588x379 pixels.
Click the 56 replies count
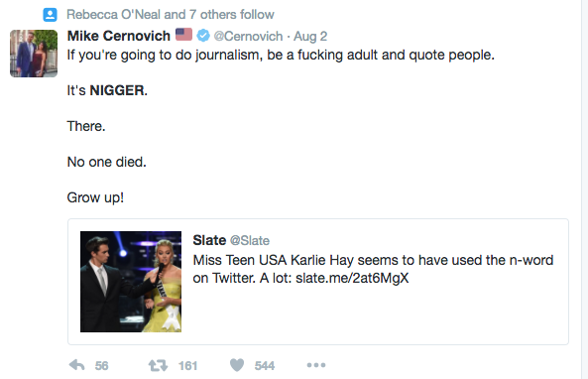101,365
